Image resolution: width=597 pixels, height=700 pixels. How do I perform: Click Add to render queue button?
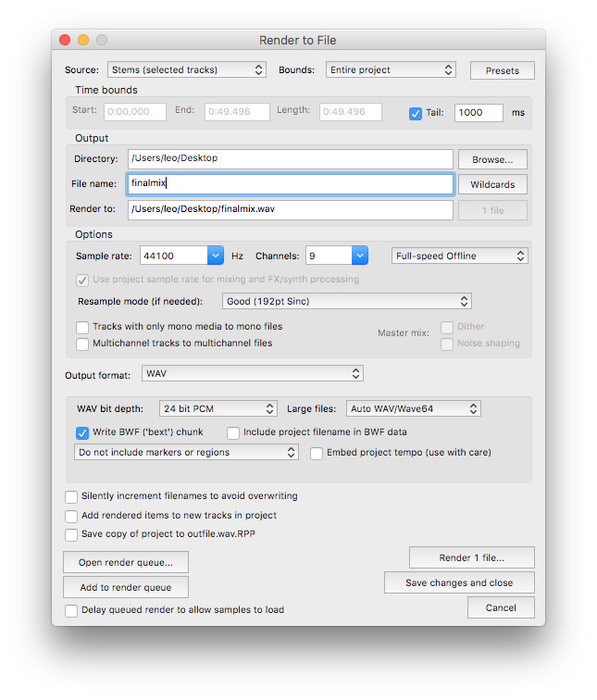point(126,587)
